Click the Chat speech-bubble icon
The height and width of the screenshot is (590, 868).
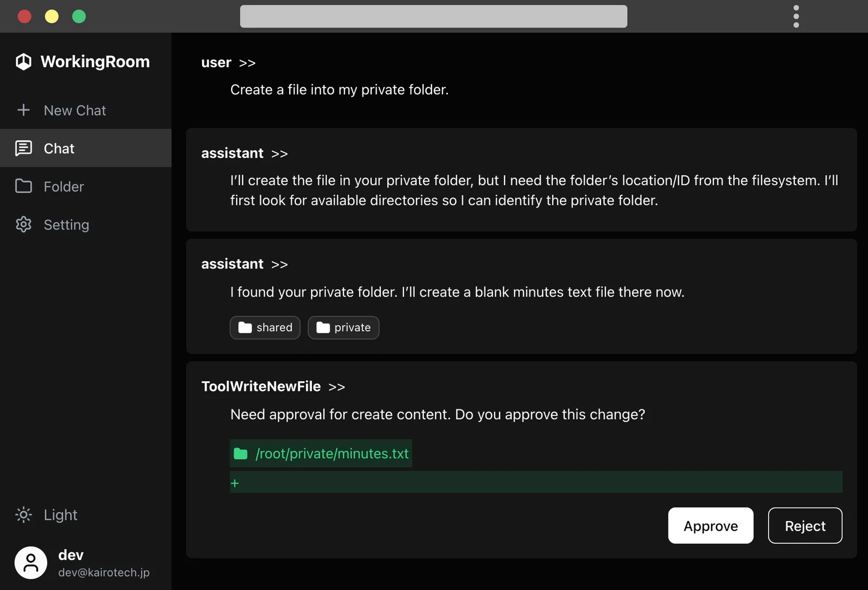pyautogui.click(x=23, y=148)
